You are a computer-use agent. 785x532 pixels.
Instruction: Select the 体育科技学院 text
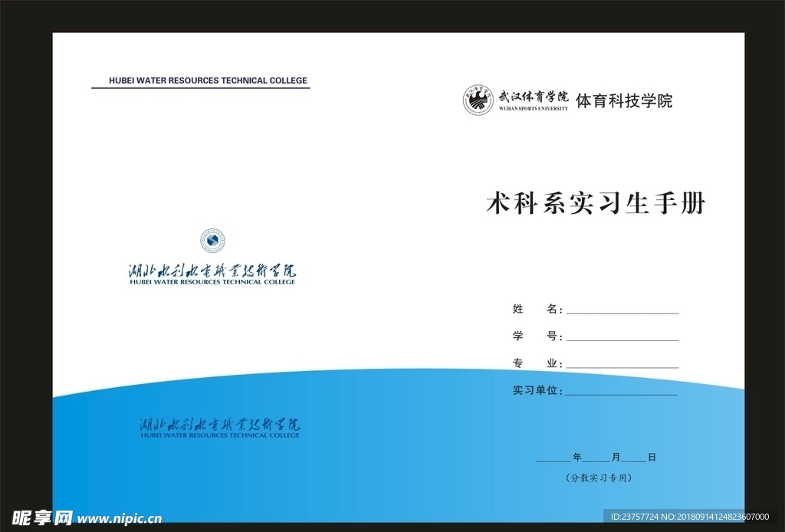pos(624,101)
